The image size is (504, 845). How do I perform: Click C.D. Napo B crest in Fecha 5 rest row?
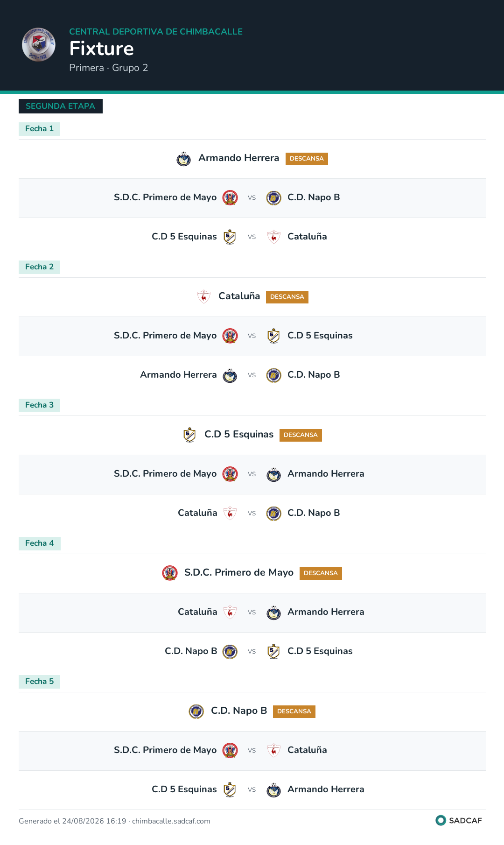point(196,711)
